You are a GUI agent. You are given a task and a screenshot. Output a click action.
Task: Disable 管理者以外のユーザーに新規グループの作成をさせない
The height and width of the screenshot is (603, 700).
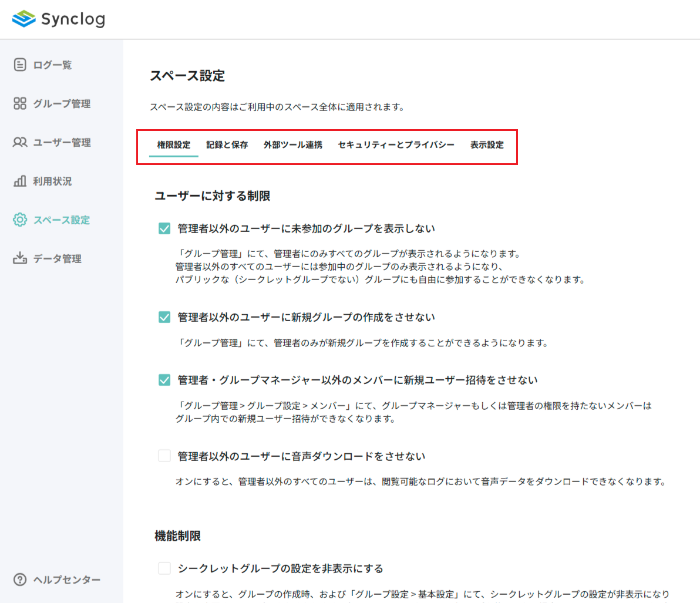pos(164,316)
